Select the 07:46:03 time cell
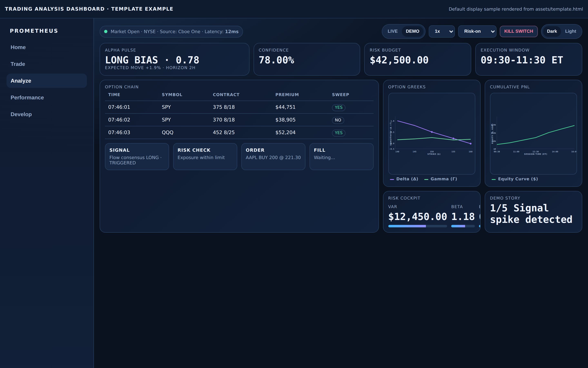The width and height of the screenshot is (588, 368). (119, 132)
